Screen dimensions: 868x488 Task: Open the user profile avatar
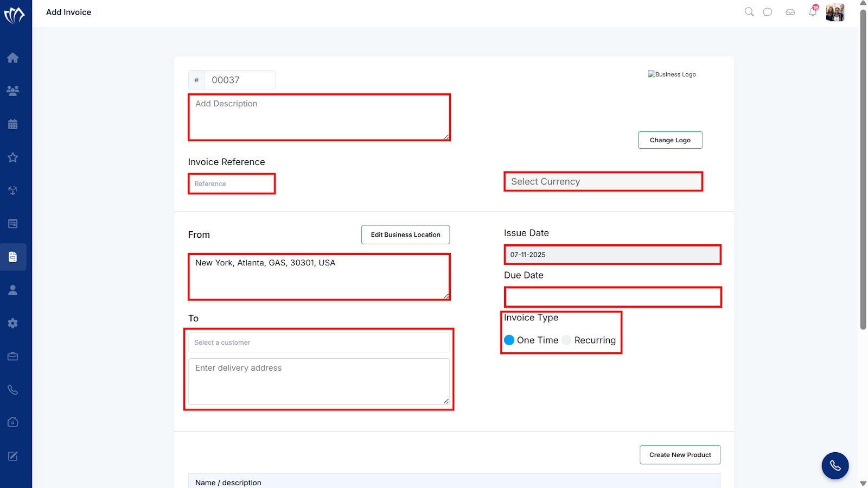pyautogui.click(x=835, y=12)
